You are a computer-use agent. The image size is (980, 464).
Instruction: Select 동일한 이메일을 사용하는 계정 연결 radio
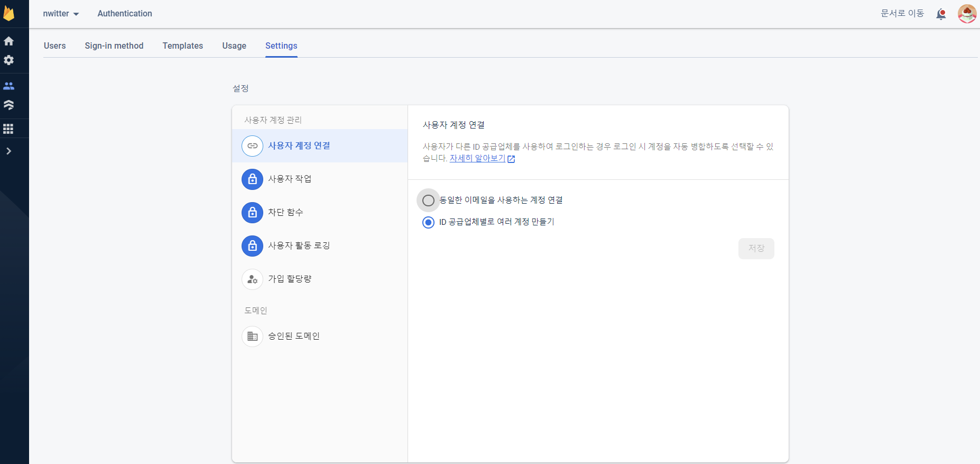(429, 201)
